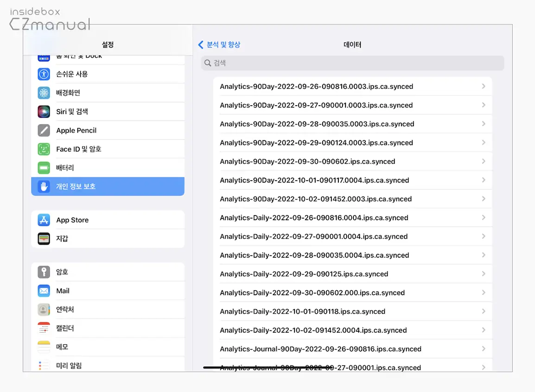This screenshot has width=535, height=392.
Task: Click the Wallet (지갑) icon
Action: tap(44, 239)
